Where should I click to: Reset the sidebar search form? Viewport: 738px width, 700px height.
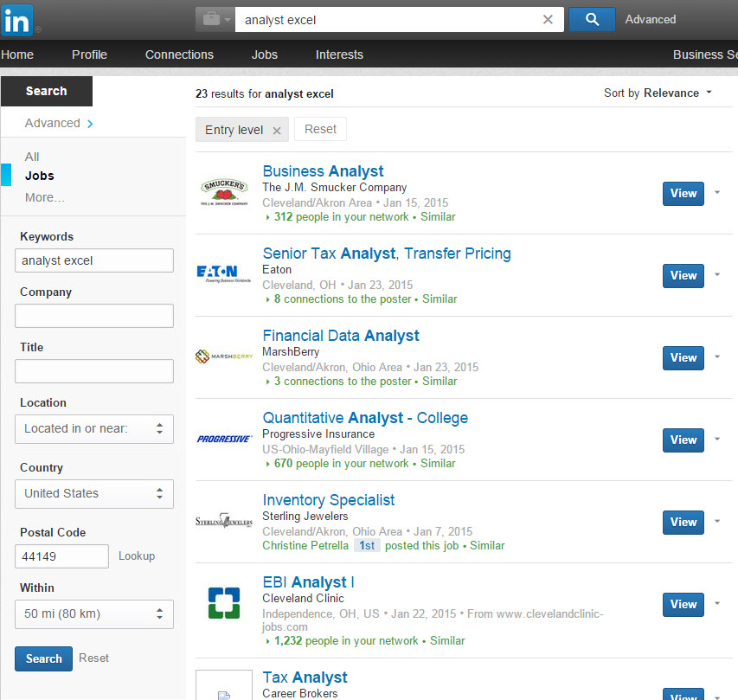tap(93, 658)
